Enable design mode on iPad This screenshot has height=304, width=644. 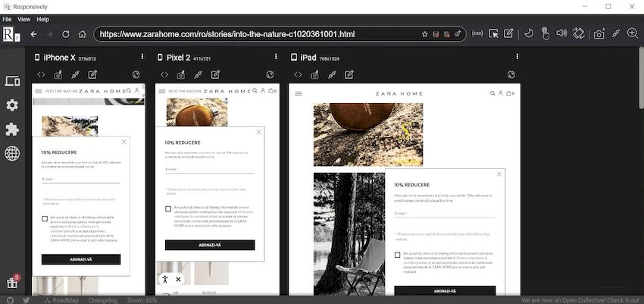pos(349,74)
